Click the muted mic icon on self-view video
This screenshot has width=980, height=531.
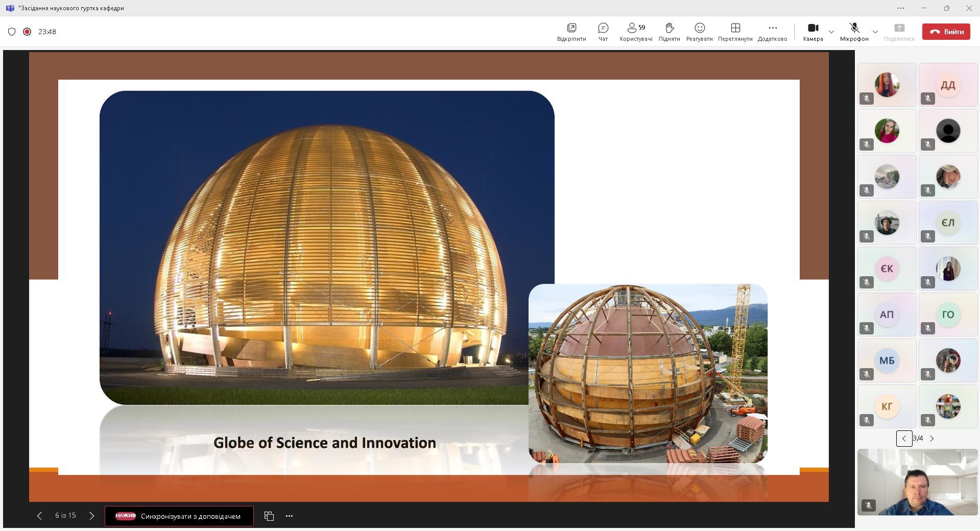tap(869, 505)
